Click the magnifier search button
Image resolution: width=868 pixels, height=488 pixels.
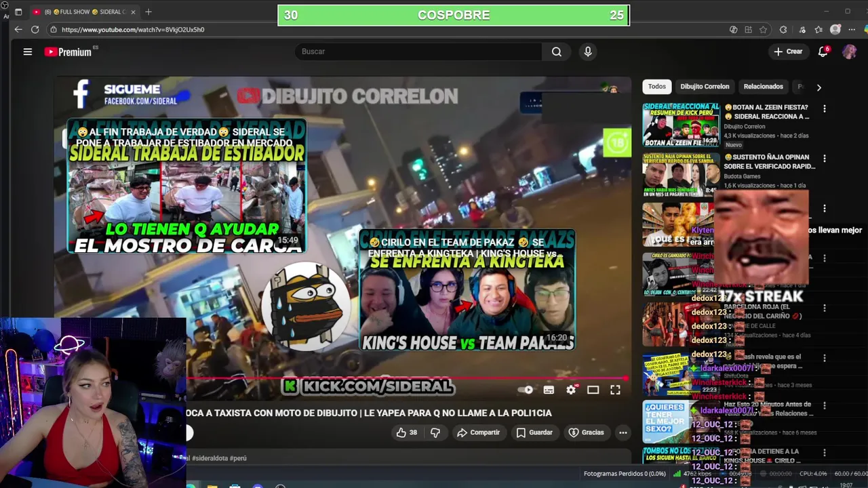tap(557, 52)
